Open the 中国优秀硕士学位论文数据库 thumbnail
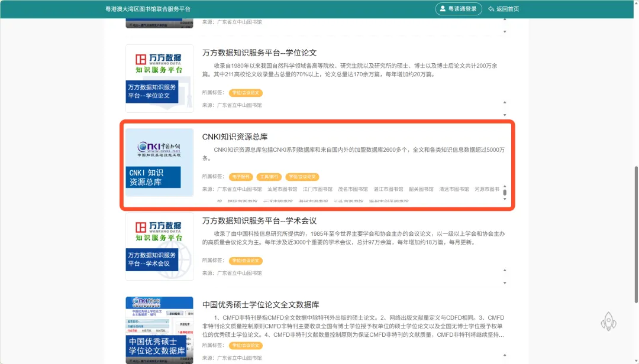Viewport: 639px width, 364px height. 159,330
